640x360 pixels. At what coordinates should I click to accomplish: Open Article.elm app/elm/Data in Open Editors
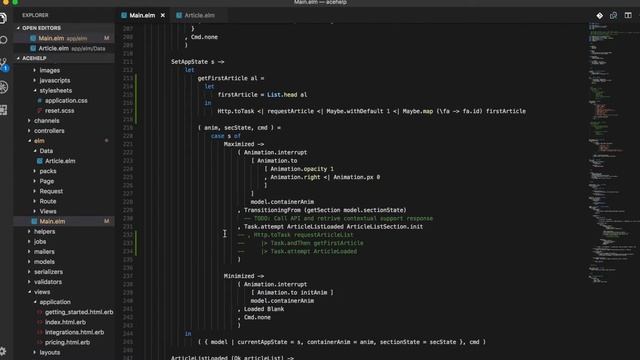(64, 48)
